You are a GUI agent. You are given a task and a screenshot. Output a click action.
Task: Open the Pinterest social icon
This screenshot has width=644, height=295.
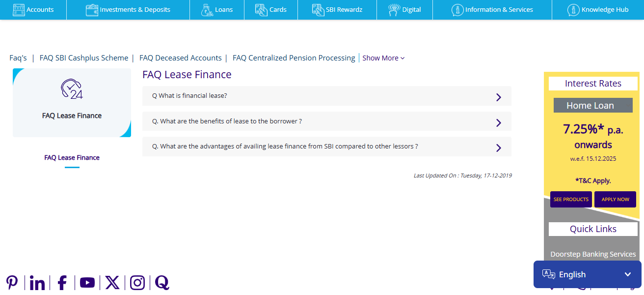[x=12, y=283]
